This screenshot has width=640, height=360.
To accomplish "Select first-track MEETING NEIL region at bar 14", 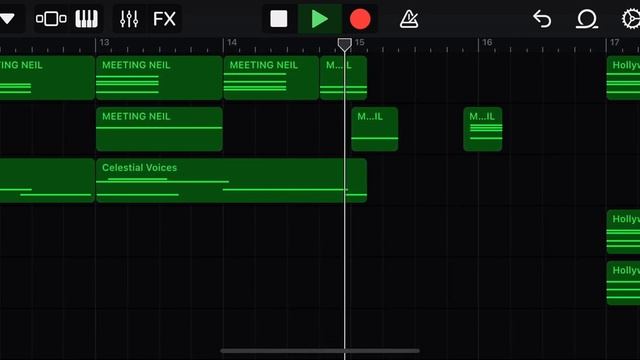I will point(271,78).
